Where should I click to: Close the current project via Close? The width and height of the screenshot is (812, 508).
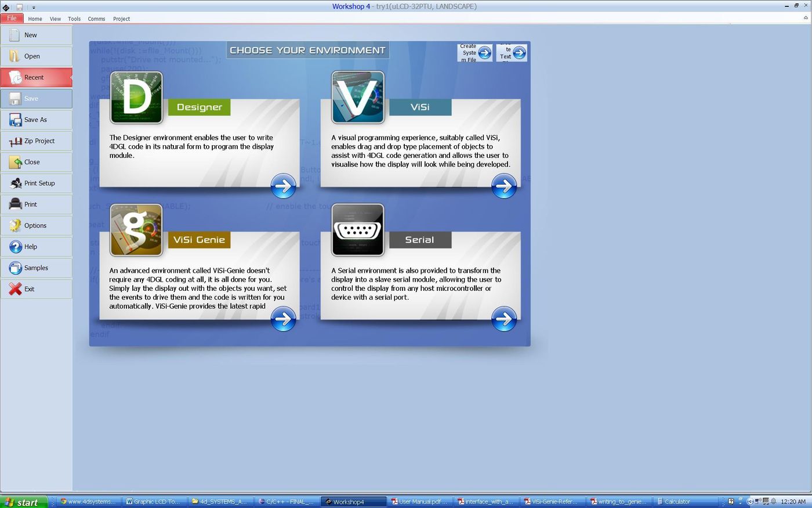pyautogui.click(x=37, y=162)
